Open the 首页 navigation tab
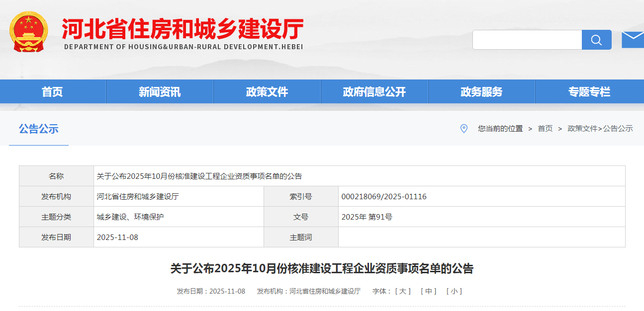The width and height of the screenshot is (644, 311). (x=52, y=92)
